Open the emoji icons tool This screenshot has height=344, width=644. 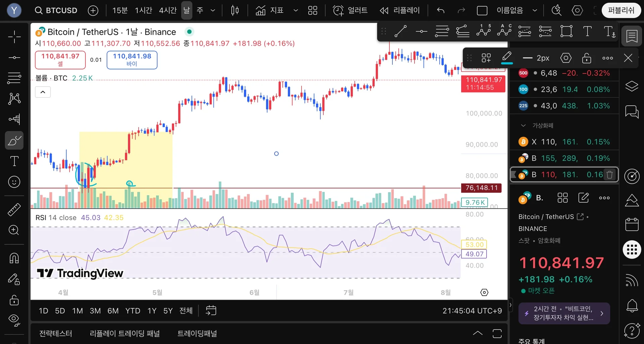click(14, 182)
